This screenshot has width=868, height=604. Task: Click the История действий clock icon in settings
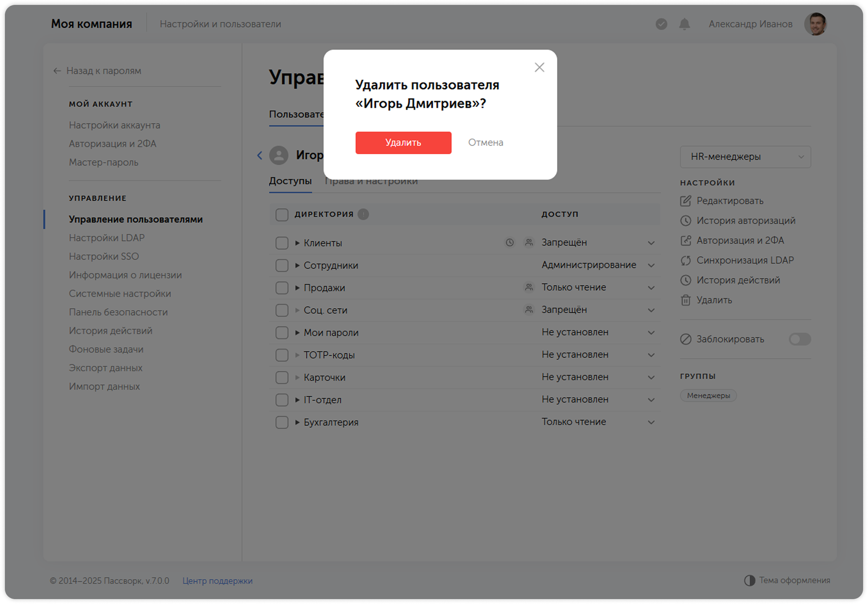point(685,280)
